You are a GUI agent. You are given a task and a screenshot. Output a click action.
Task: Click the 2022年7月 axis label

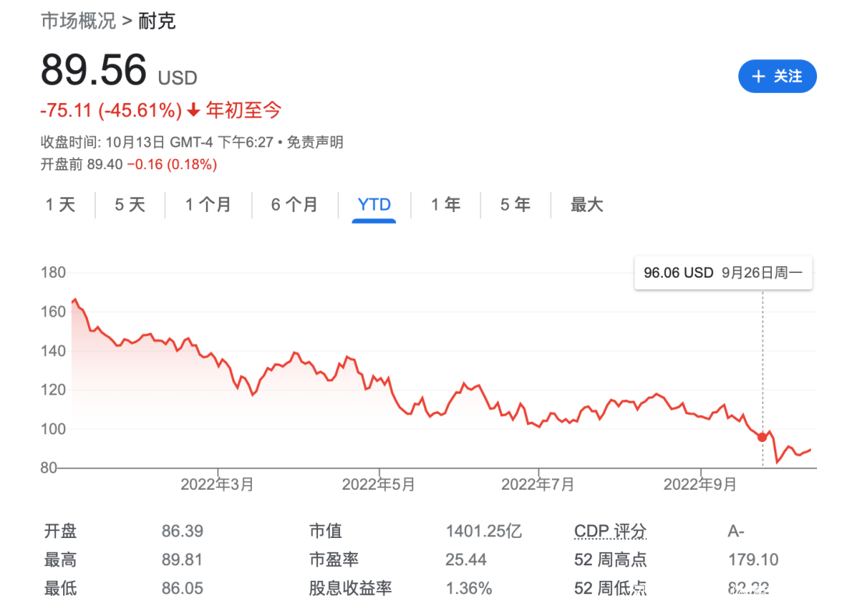(537, 484)
